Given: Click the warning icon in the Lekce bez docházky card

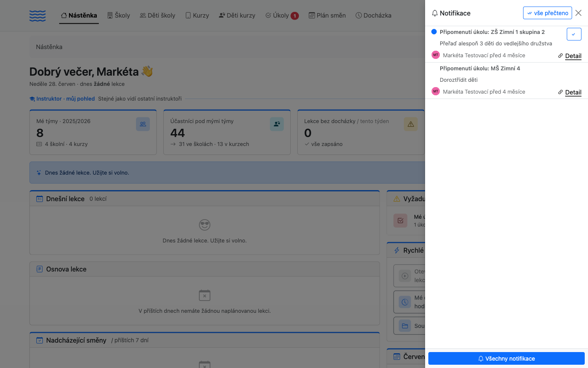Looking at the screenshot, I should (411, 124).
